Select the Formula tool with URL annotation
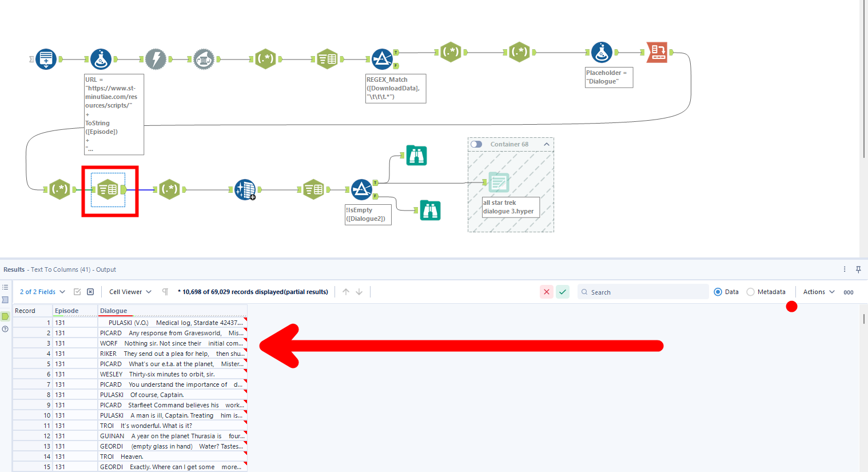Screen dimensions: 868x472 click(x=101, y=59)
